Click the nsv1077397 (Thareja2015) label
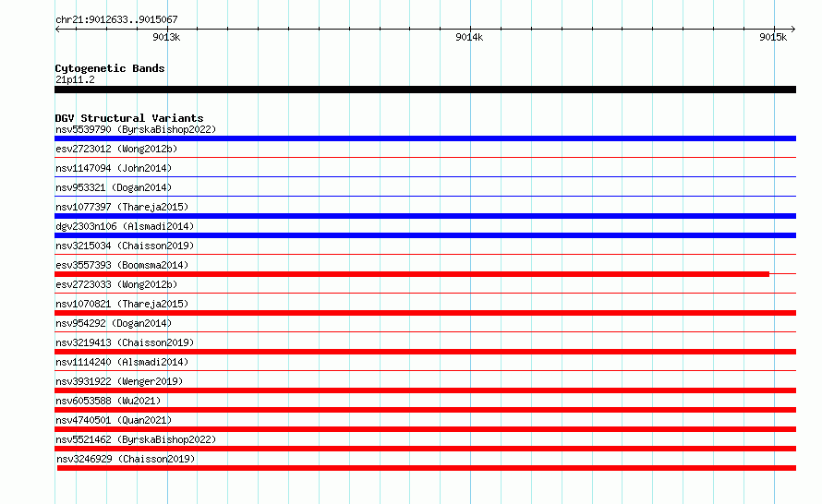Image resolution: width=822 pixels, height=504 pixels. [x=122, y=207]
